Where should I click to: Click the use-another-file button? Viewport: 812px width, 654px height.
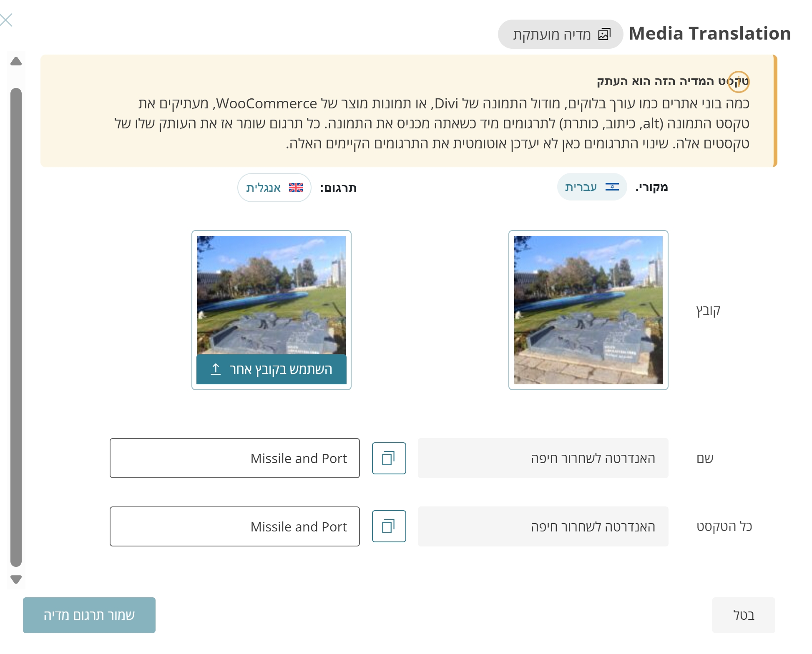click(272, 369)
